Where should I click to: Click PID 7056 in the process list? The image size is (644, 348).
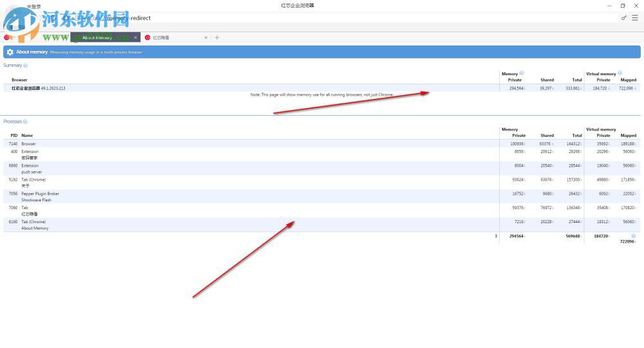point(13,193)
